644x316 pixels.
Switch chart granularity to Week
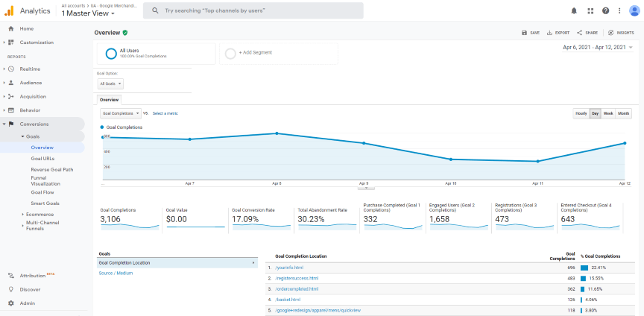(x=608, y=114)
